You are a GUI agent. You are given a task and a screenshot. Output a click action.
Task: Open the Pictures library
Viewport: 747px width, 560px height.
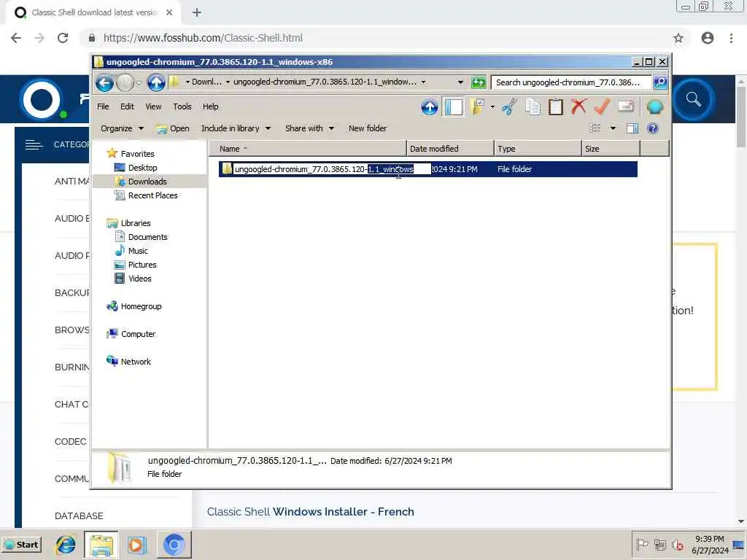pos(142,264)
